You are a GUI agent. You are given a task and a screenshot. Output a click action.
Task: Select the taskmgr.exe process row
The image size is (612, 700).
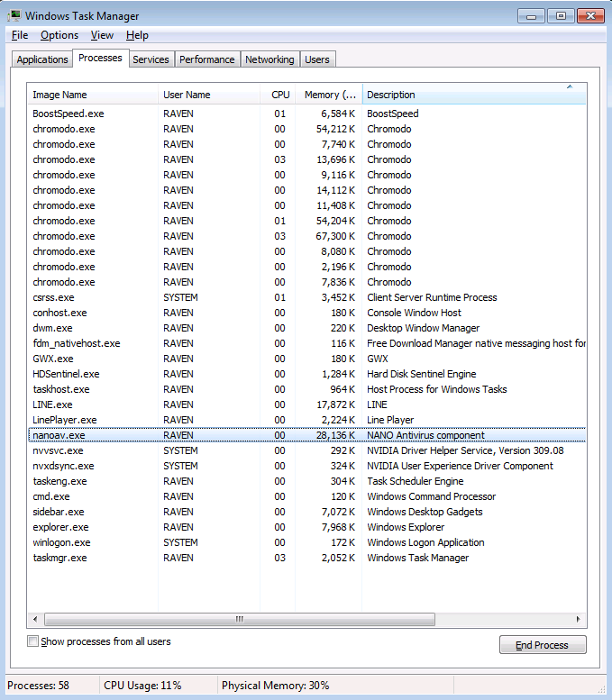point(59,558)
